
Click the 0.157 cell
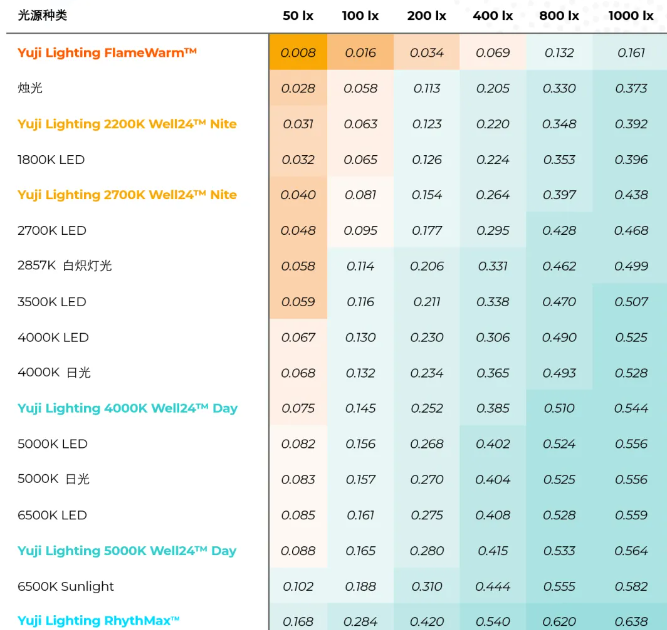(x=360, y=479)
